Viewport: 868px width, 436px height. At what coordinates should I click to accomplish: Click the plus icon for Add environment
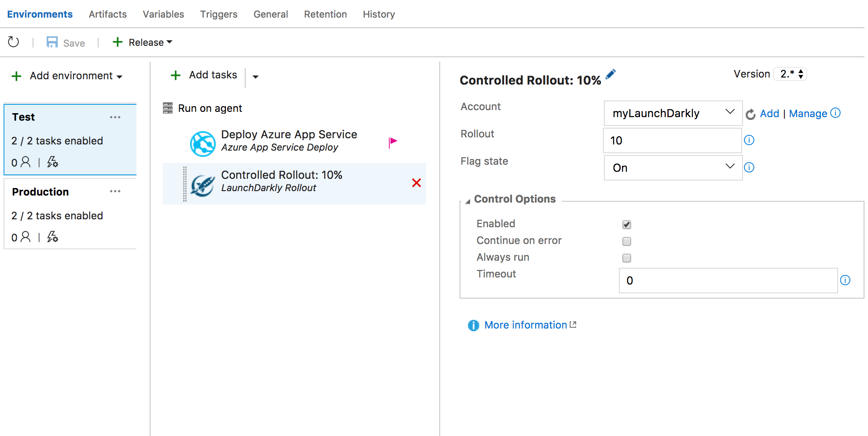pyautogui.click(x=16, y=76)
